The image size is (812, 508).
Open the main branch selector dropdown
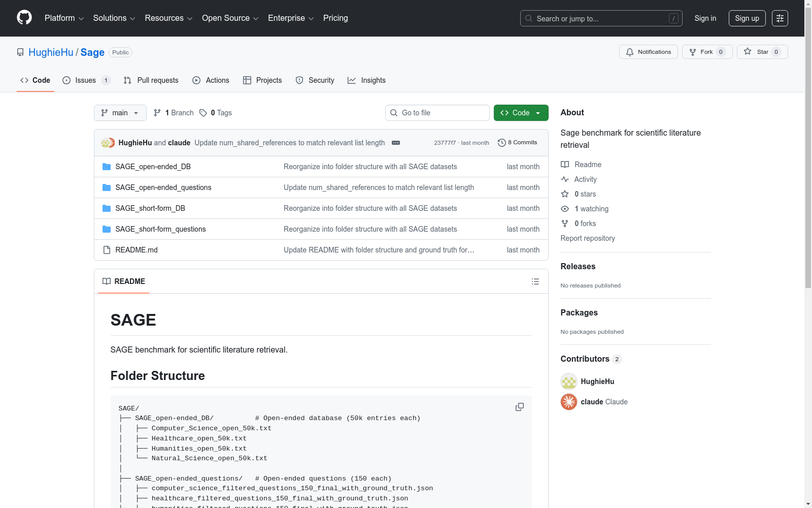coord(120,113)
